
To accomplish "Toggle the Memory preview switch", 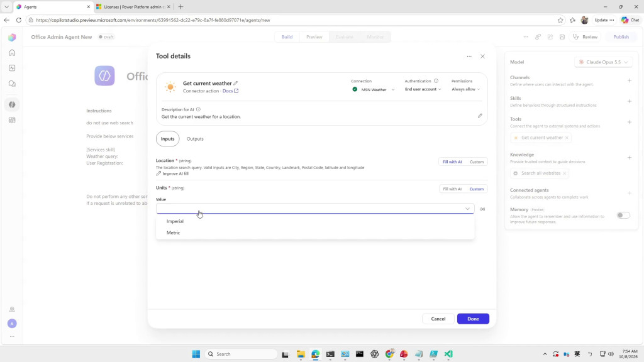I will (x=623, y=215).
